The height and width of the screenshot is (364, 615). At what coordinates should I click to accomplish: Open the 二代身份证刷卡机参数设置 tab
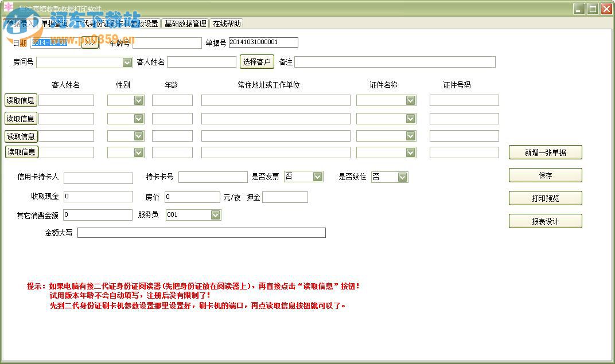[x=114, y=24]
